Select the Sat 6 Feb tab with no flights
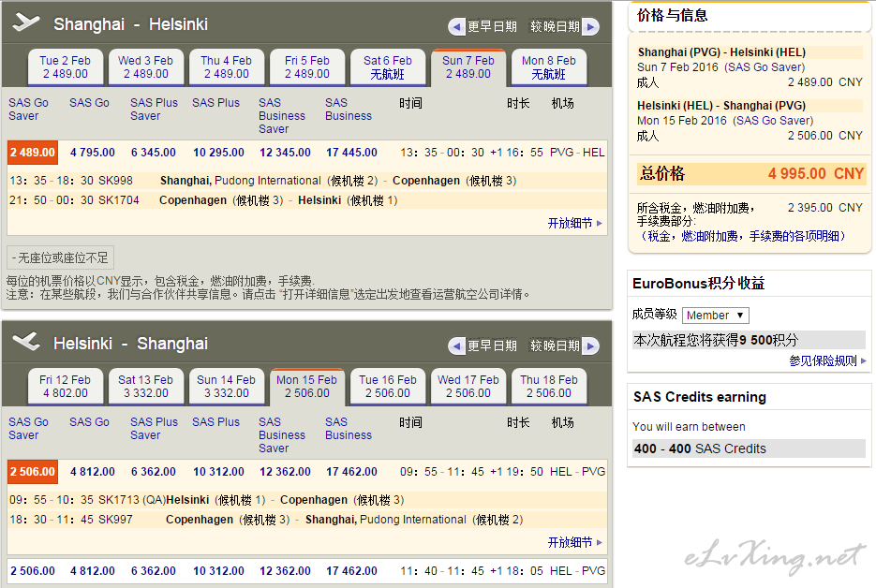Viewport: 876px width, 588px height. click(388, 67)
